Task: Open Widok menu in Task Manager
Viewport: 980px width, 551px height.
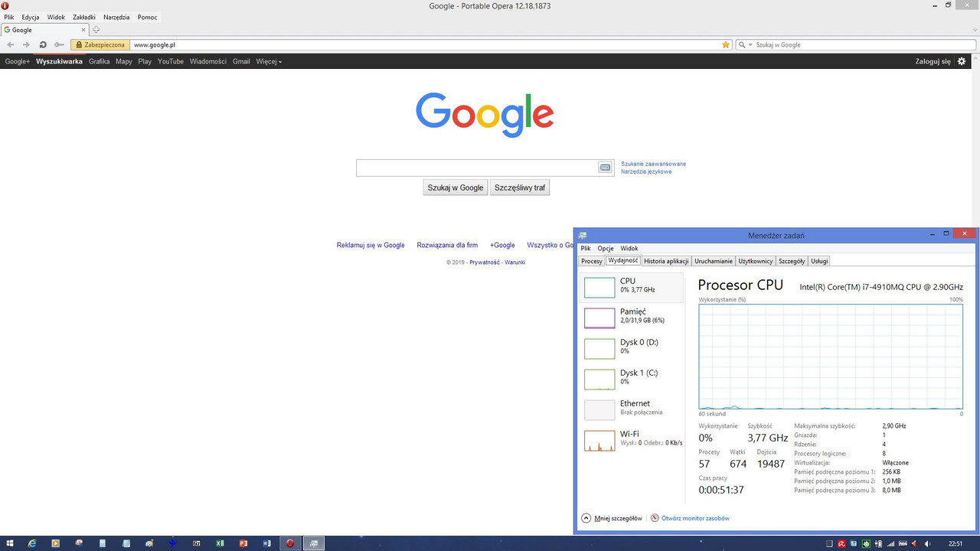Action: click(629, 249)
